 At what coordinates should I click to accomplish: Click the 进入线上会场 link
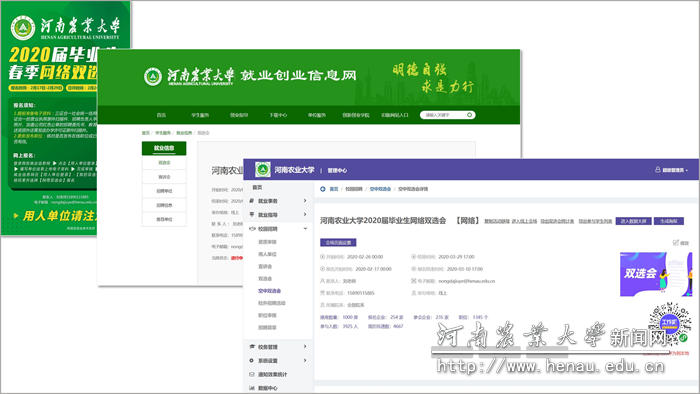524,221
